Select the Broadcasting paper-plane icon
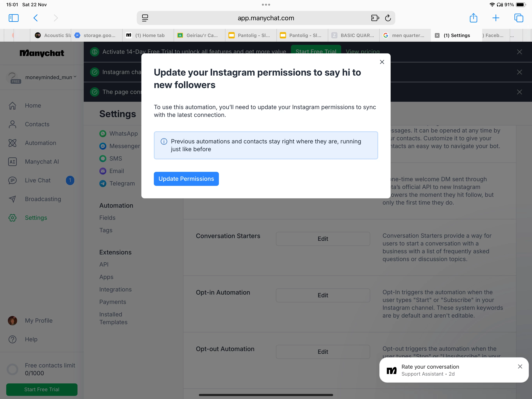 click(12, 199)
